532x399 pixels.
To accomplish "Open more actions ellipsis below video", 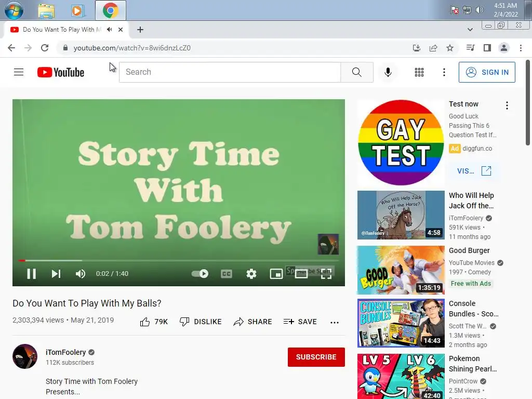I will tap(335, 322).
